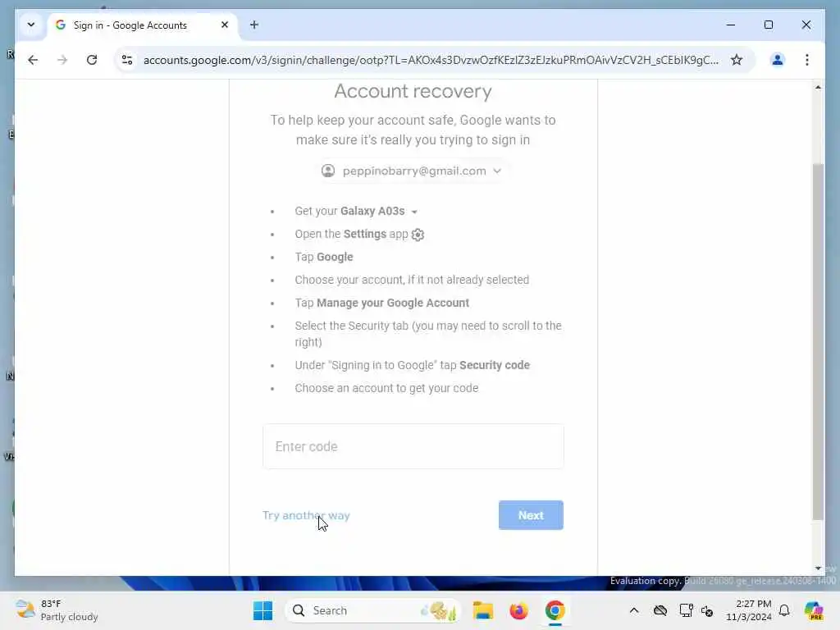Click the taskbar Search box
This screenshot has width=840, height=630.
[373, 610]
